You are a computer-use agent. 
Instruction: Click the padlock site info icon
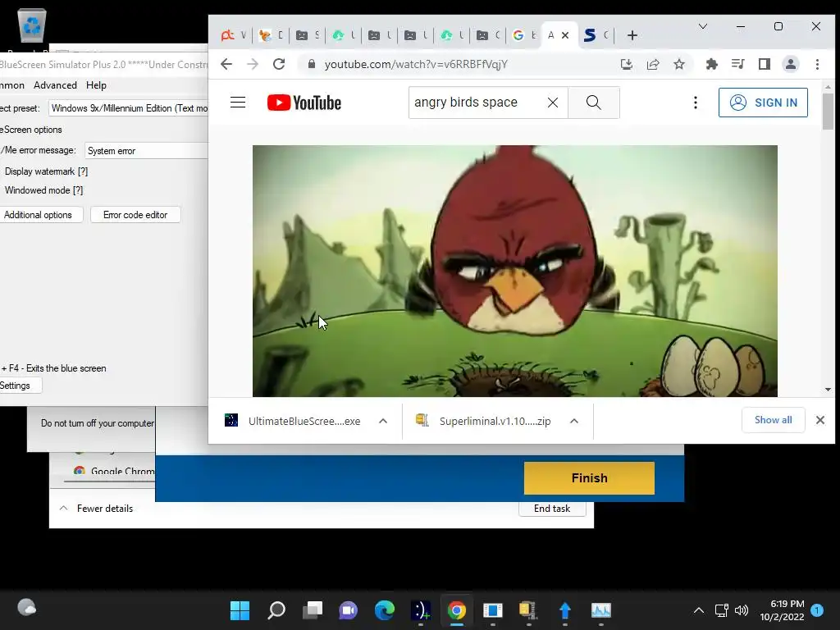click(x=311, y=64)
